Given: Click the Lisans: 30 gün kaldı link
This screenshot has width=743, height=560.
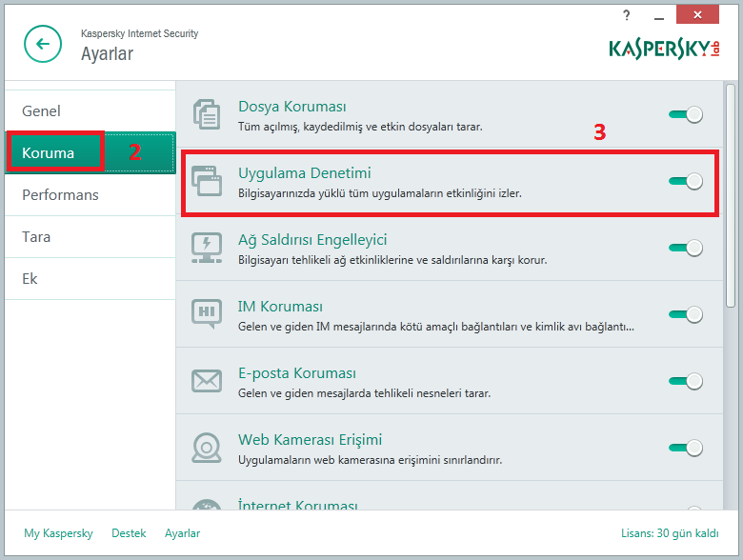Looking at the screenshot, I should pyautogui.click(x=670, y=533).
